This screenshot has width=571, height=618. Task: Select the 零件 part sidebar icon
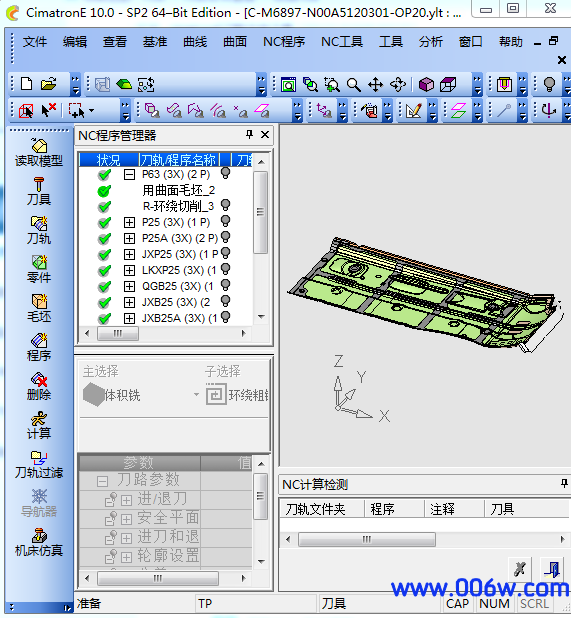click(39, 262)
